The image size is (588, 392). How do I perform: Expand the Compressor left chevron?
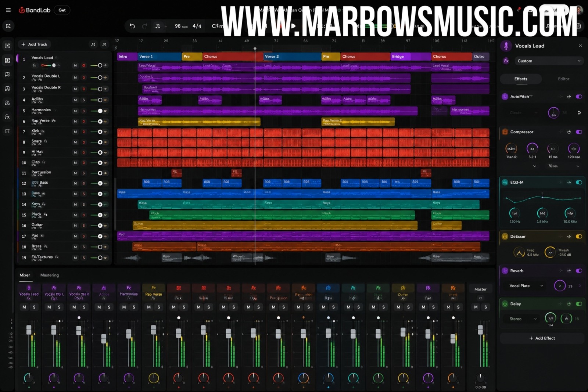click(535, 166)
